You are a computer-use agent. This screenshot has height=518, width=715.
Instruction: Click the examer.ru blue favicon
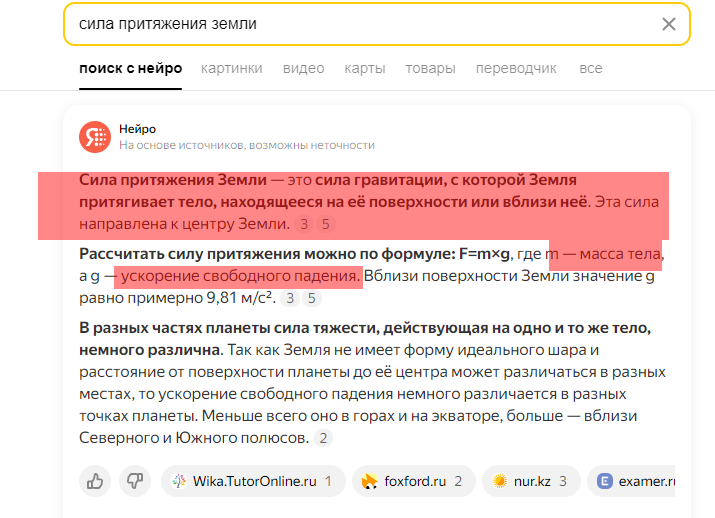[x=605, y=481]
